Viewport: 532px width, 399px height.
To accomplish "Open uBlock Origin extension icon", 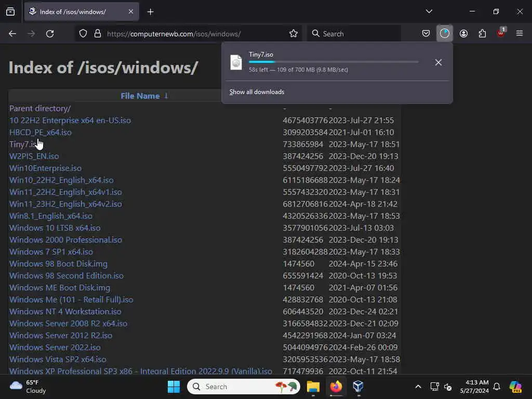I will 501,33.
